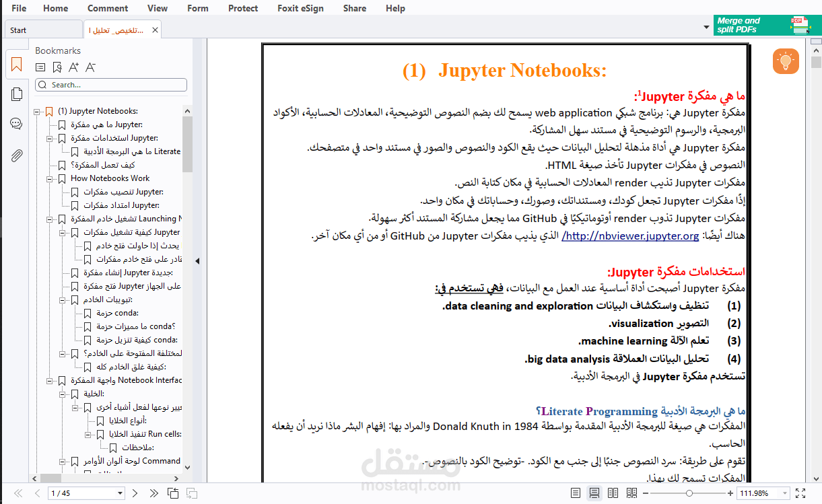
Task: Go to the last page
Action: 153,493
